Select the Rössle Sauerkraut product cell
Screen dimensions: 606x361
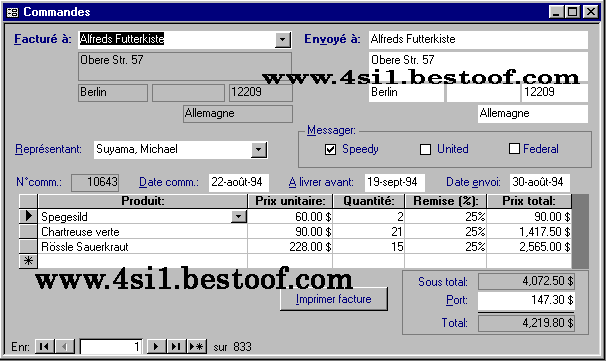point(143,247)
